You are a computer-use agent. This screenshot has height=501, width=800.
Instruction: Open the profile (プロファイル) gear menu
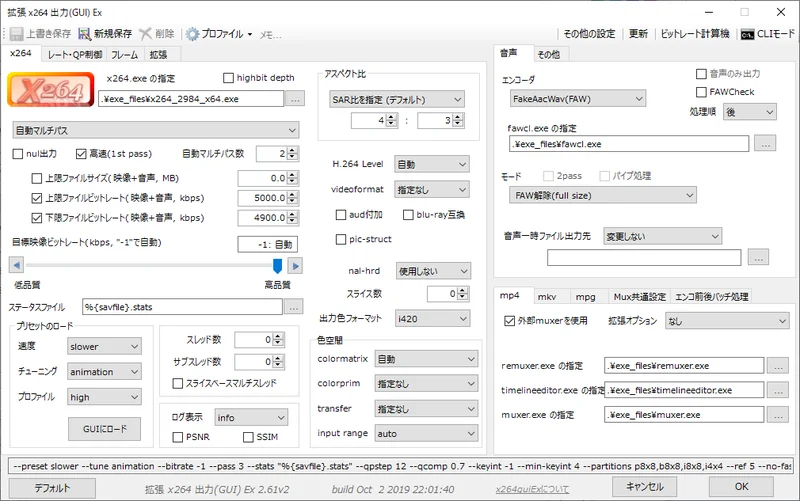tap(193, 33)
